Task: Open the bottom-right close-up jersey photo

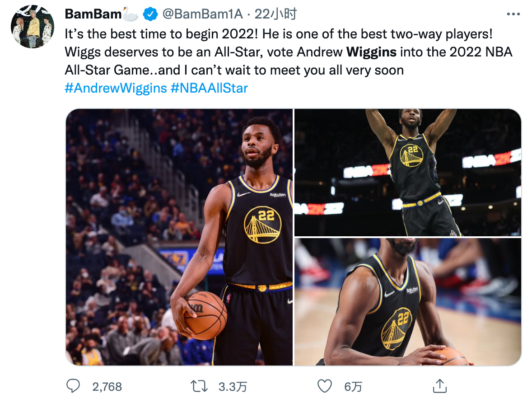Action: [407, 301]
